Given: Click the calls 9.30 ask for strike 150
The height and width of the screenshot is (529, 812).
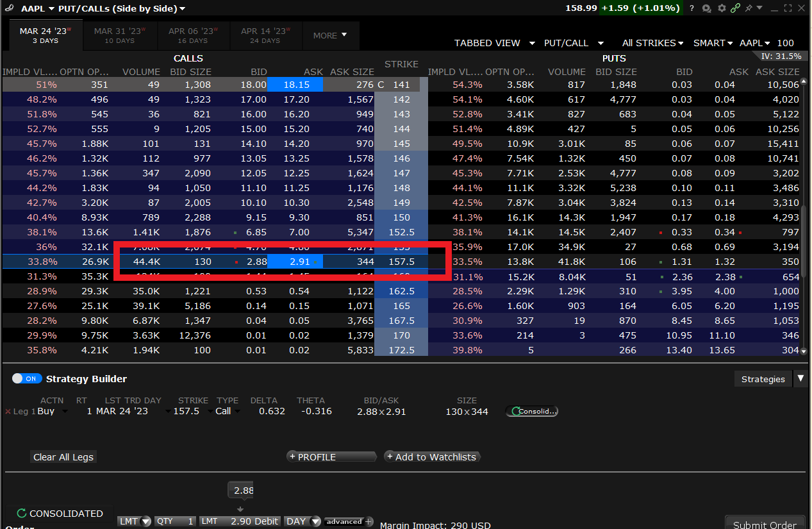Looking at the screenshot, I should coord(299,217).
